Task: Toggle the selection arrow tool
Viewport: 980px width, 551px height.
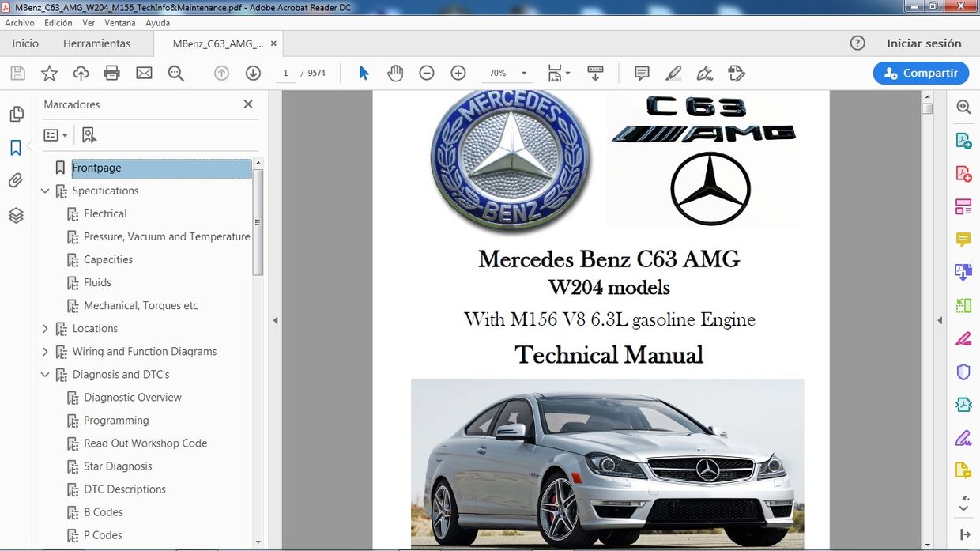Action: [x=363, y=73]
